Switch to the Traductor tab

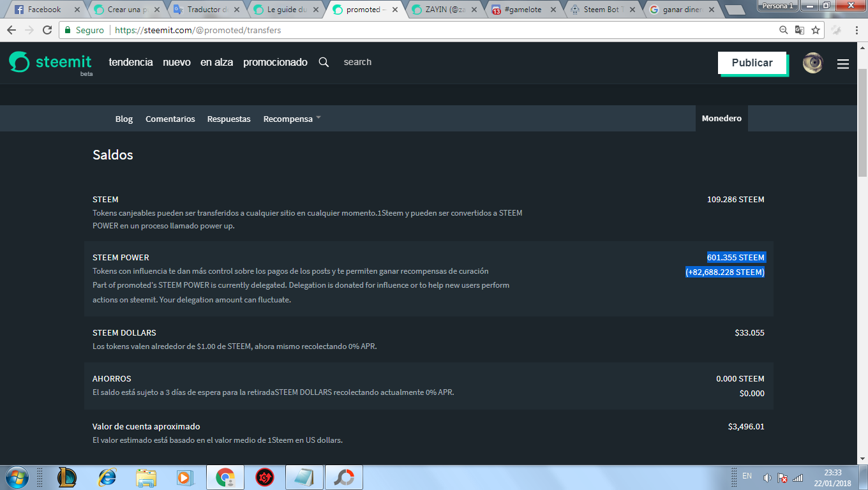coord(204,10)
